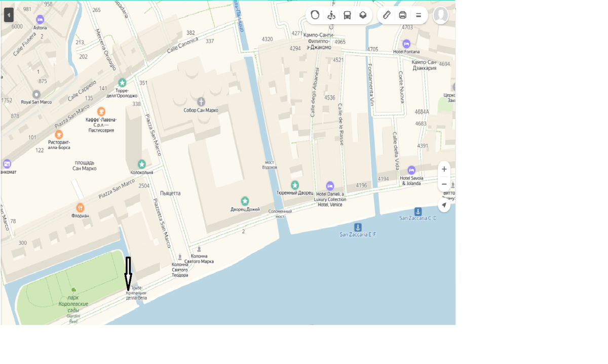This screenshot has width=608, height=364.
Task: Select the San Zaccaria E·F pier anchor
Action: pyautogui.click(x=358, y=227)
